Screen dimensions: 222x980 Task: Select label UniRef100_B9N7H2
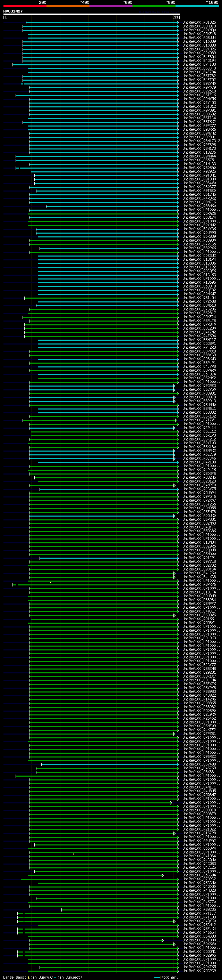[199, 133]
